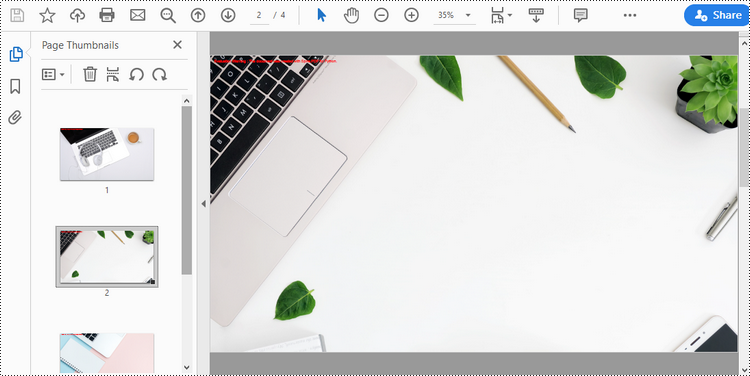Click the current page number field
Image resolution: width=750 pixels, height=376 pixels.
[x=259, y=15]
